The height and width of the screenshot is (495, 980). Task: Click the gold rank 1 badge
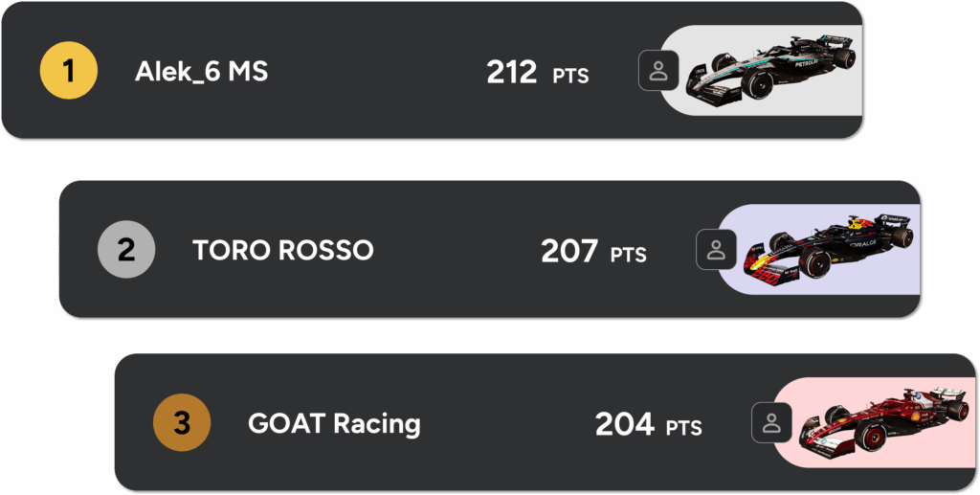point(68,71)
